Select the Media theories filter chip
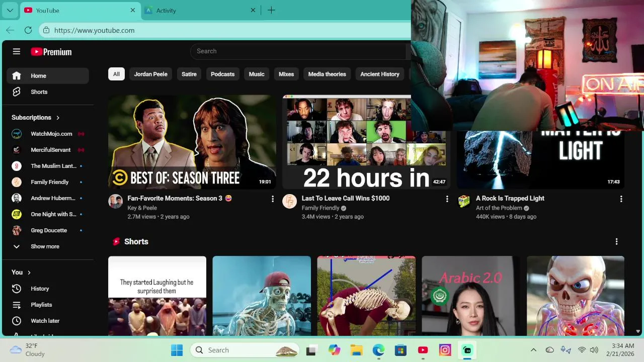The image size is (644, 362). tap(327, 74)
